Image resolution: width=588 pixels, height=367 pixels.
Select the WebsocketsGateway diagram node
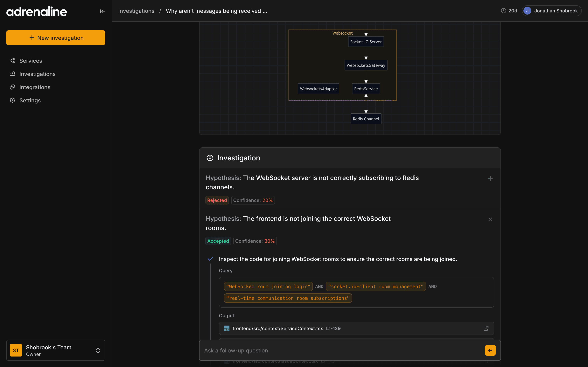click(366, 65)
